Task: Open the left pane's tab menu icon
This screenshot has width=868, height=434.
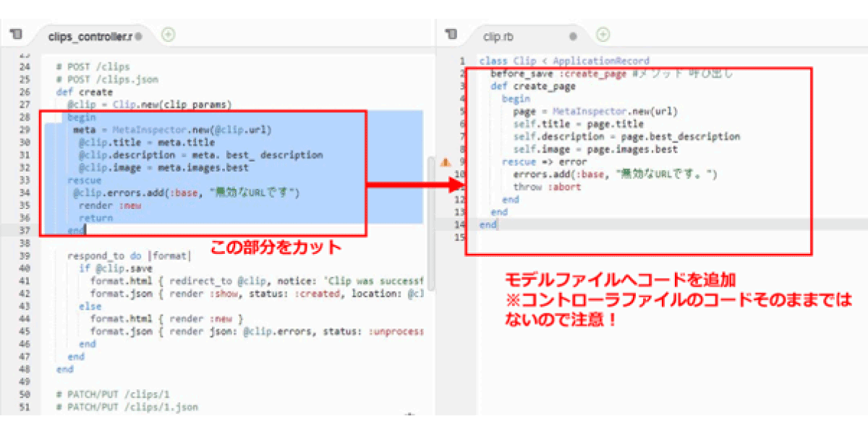Action: (16, 35)
